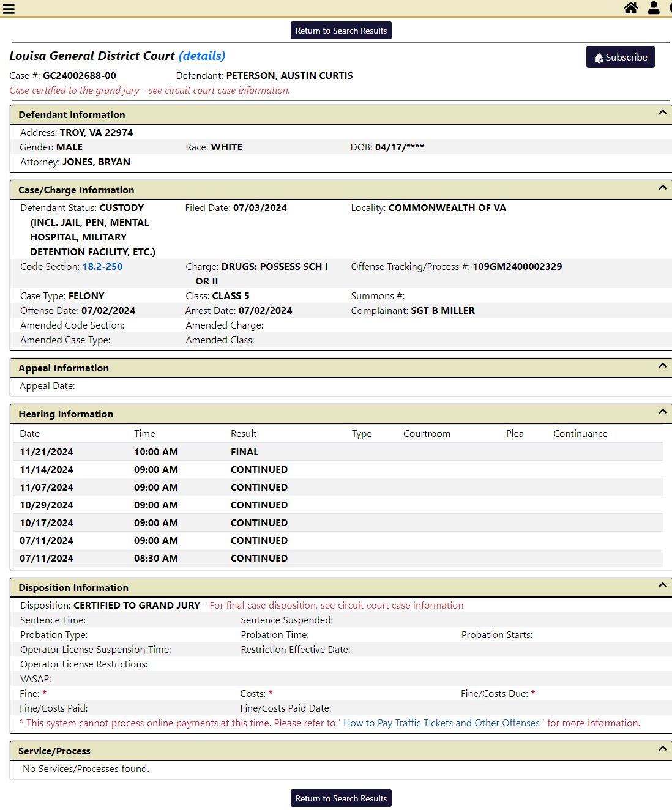
Task: Collapse the Defendant Information section chevron
Action: point(662,113)
